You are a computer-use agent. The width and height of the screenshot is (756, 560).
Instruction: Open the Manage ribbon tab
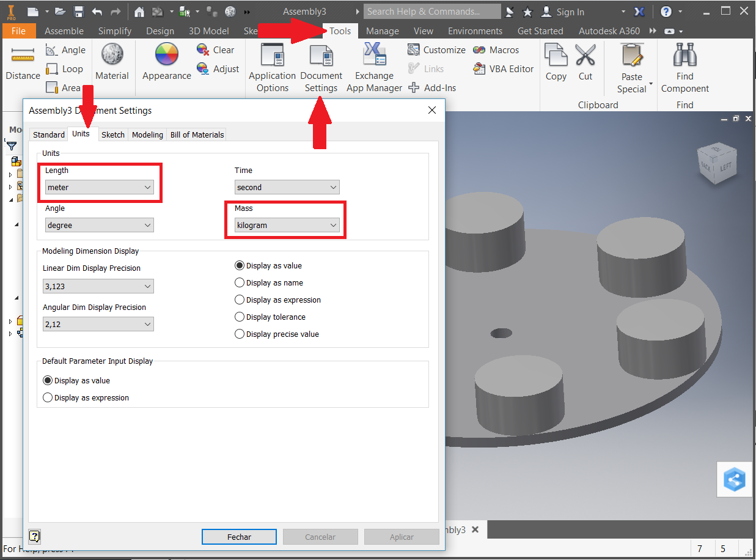[382, 31]
